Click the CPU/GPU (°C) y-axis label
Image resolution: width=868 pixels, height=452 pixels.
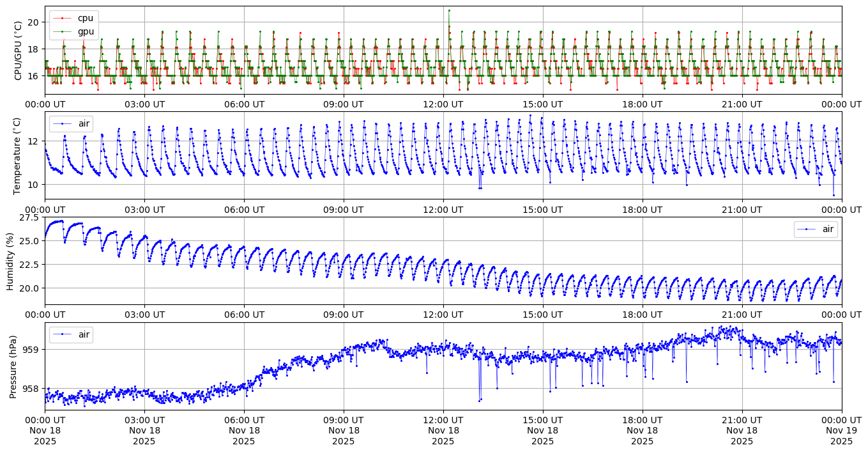(18, 50)
